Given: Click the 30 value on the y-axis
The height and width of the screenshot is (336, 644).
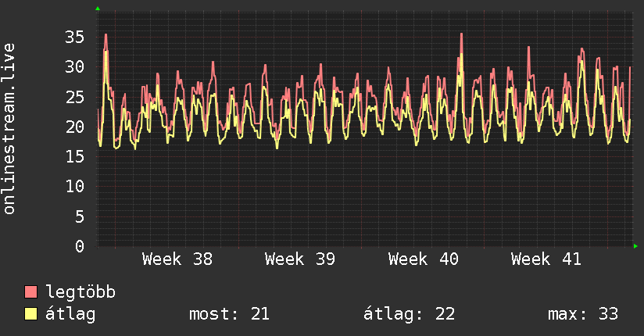Looking at the screenshot, I should 75,67.
